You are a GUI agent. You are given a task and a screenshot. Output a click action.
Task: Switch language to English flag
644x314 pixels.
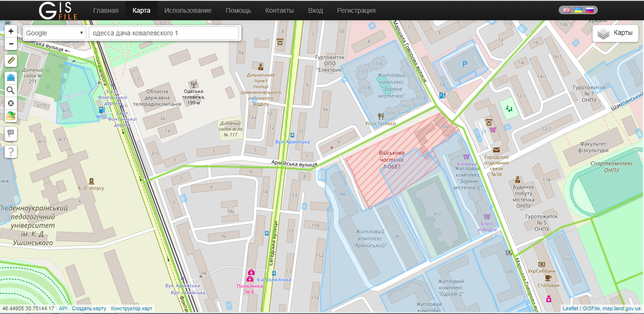click(567, 10)
